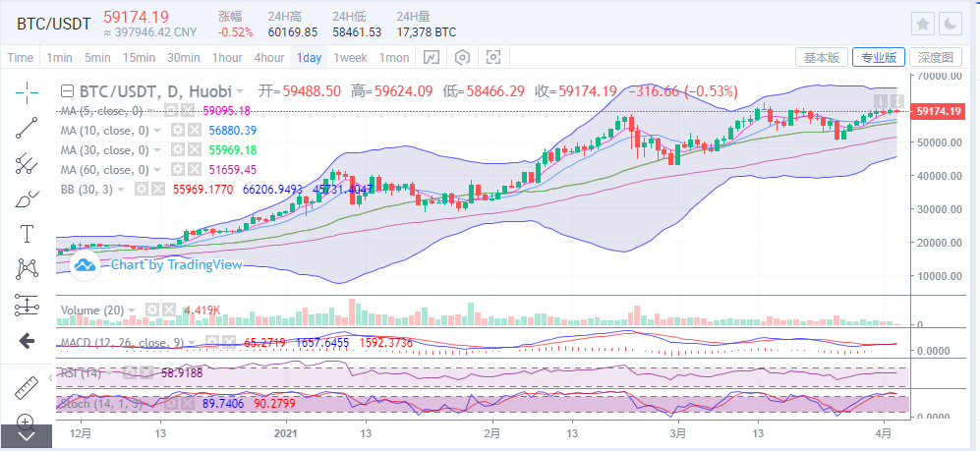Open settings for MA (30, close, 0)
The width and height of the screenshot is (980, 451).
[178, 150]
